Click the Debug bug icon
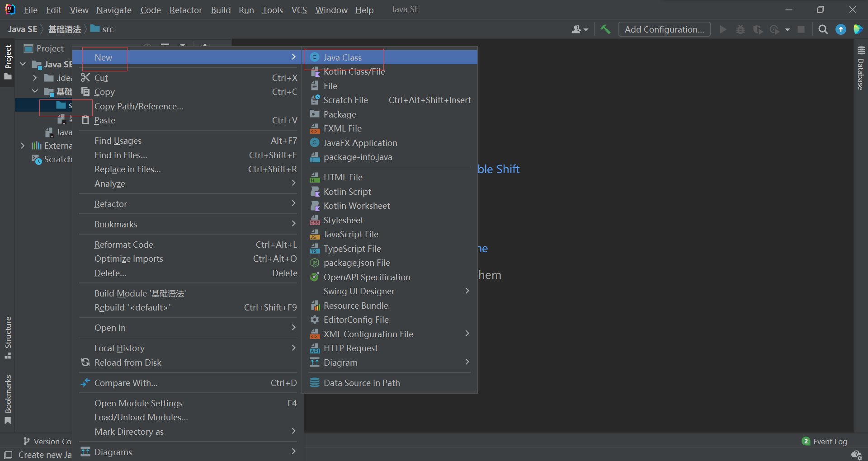Viewport: 868px width, 461px height. click(x=741, y=29)
